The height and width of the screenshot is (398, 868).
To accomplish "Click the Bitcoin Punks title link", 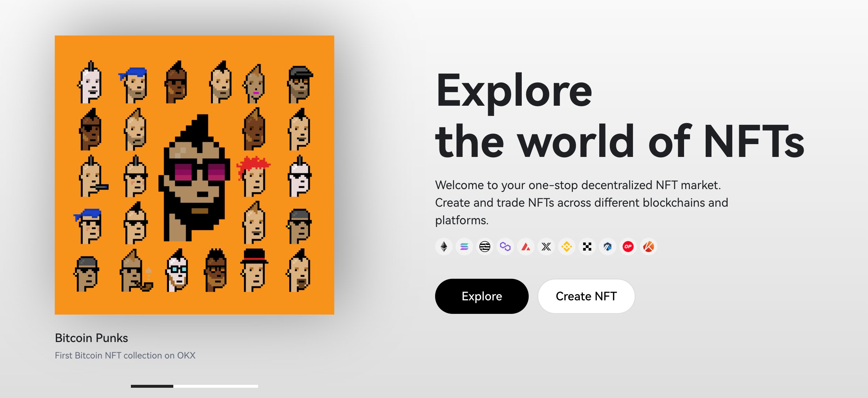I will pos(91,338).
